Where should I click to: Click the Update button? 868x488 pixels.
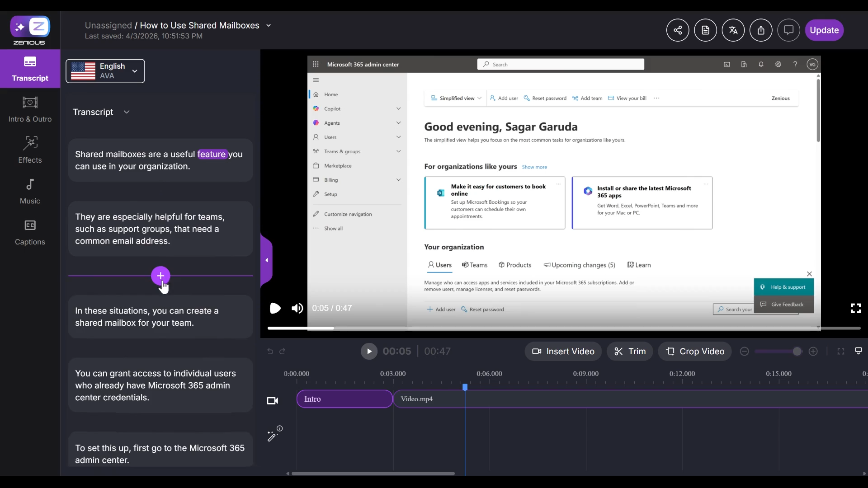coord(824,30)
